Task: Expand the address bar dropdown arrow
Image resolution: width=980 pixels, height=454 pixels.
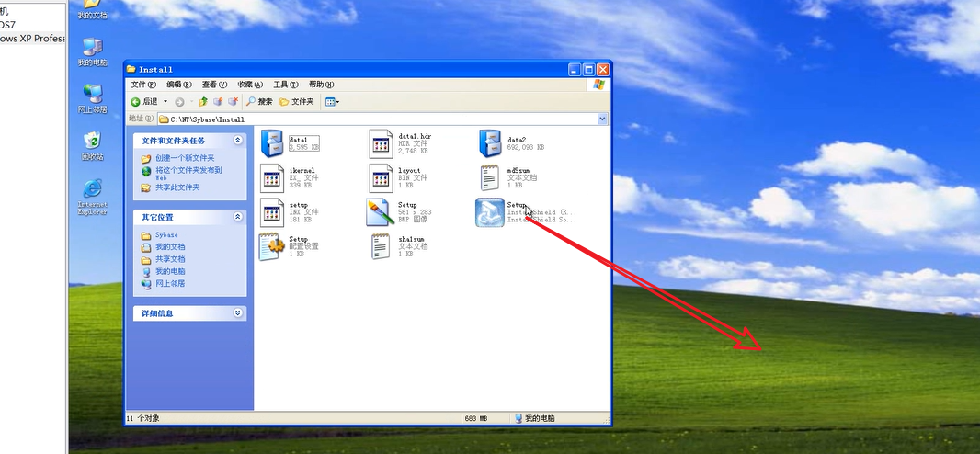Action: pos(602,119)
